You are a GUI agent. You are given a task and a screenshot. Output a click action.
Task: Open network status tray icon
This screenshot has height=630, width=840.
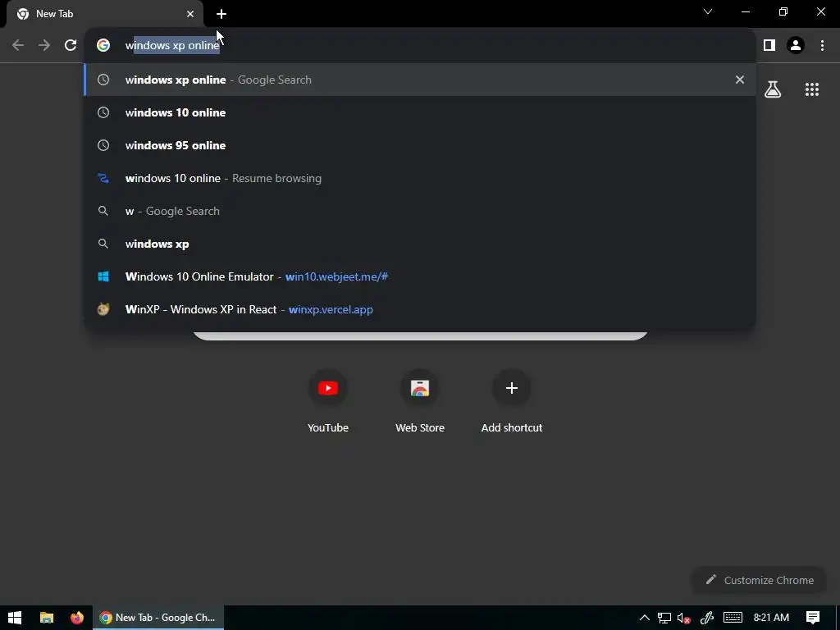click(664, 618)
